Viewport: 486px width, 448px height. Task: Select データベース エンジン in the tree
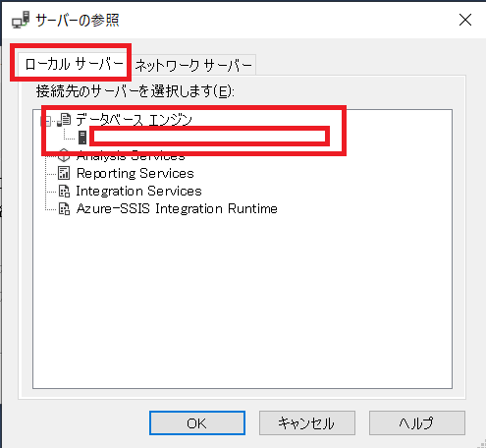coord(134,120)
